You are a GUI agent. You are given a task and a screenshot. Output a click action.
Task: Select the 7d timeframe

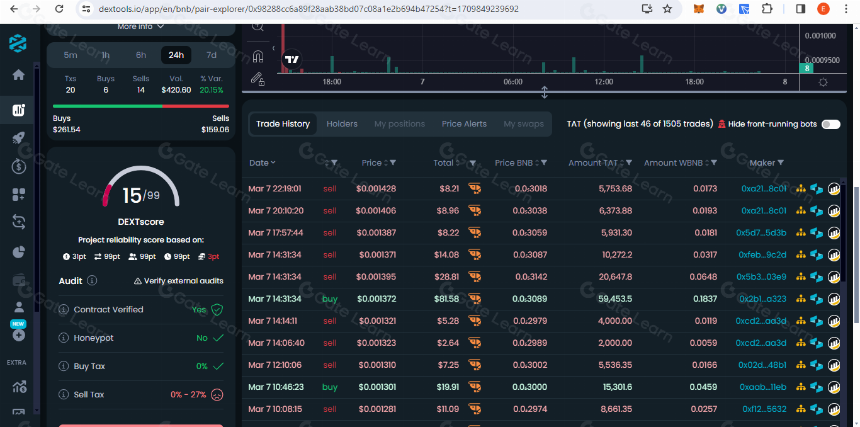coord(211,55)
